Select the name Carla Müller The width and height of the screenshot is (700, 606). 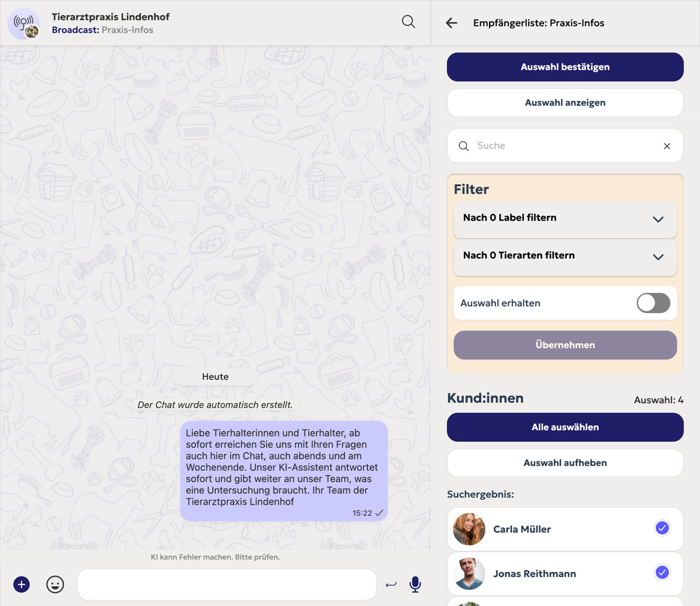click(522, 529)
